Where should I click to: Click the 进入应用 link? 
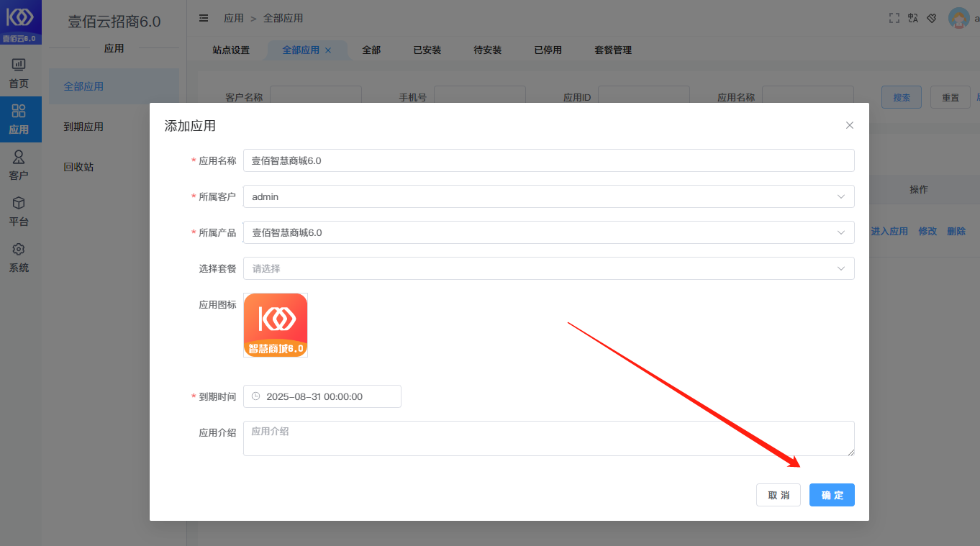[889, 232]
